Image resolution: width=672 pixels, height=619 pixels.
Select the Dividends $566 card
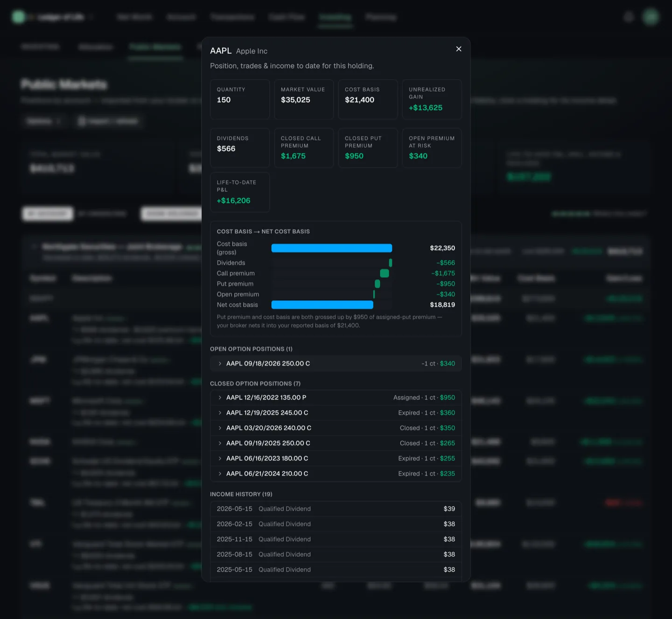coord(240,148)
